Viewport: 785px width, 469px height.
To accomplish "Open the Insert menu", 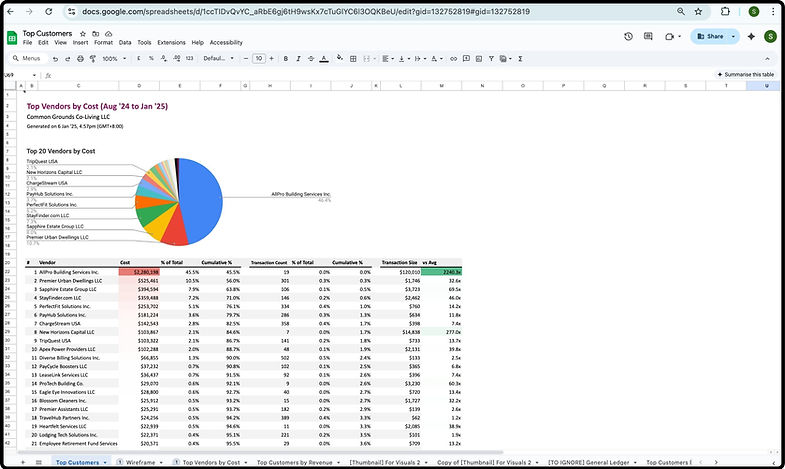I will [x=80, y=43].
